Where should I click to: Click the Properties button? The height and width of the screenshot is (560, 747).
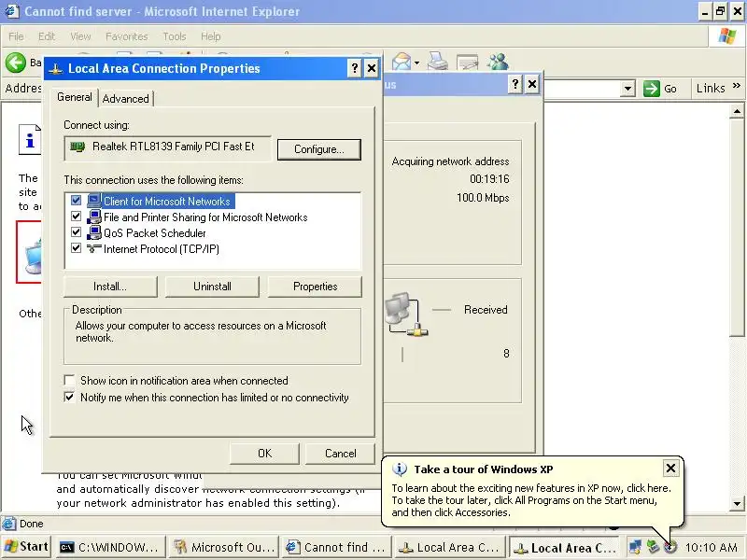(x=315, y=287)
